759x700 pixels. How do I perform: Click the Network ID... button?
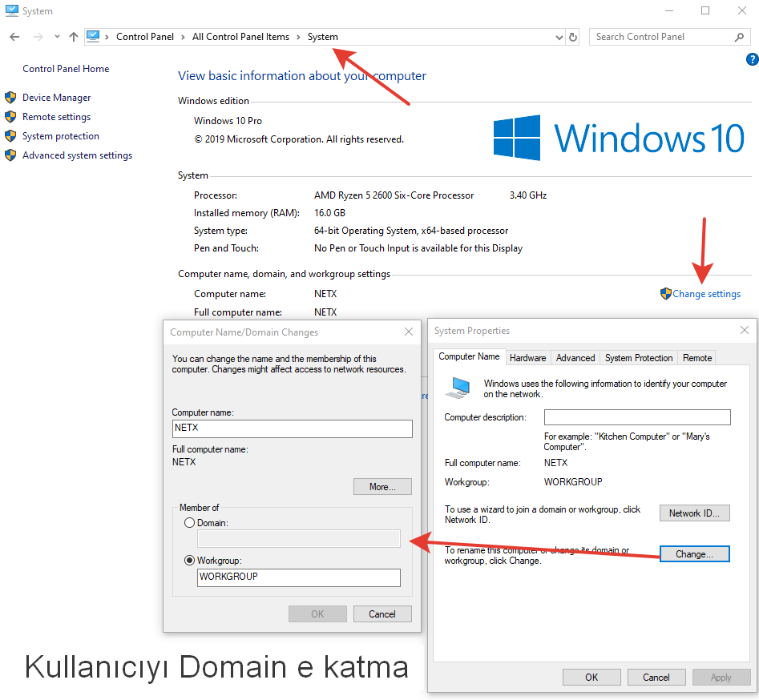point(694,513)
